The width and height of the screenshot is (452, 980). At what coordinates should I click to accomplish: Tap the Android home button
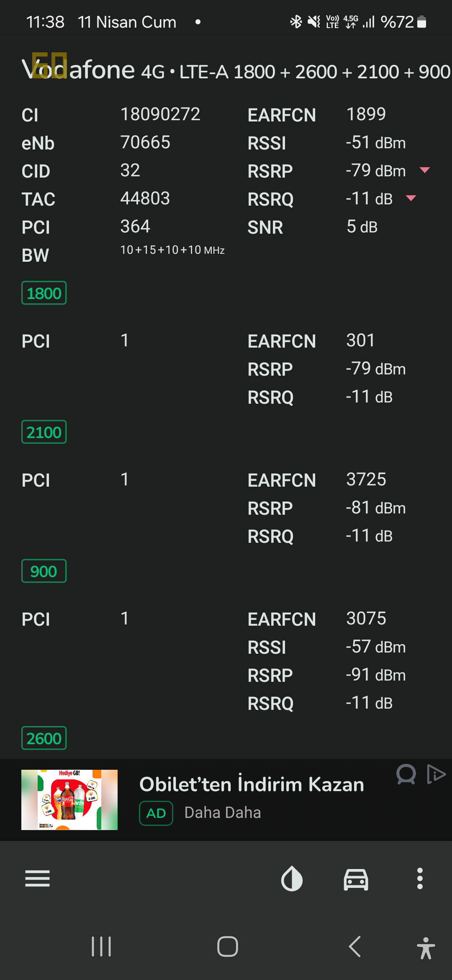(x=228, y=946)
